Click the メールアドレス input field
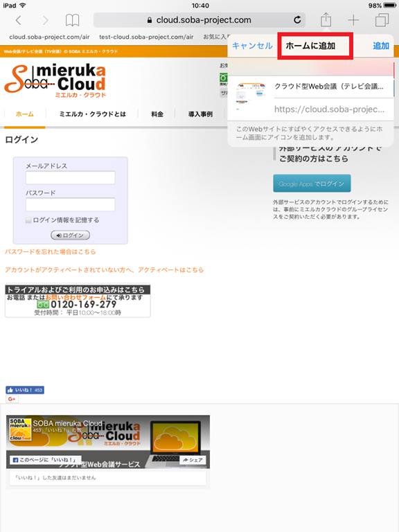Screen dimensions: 399x532 tap(71, 178)
